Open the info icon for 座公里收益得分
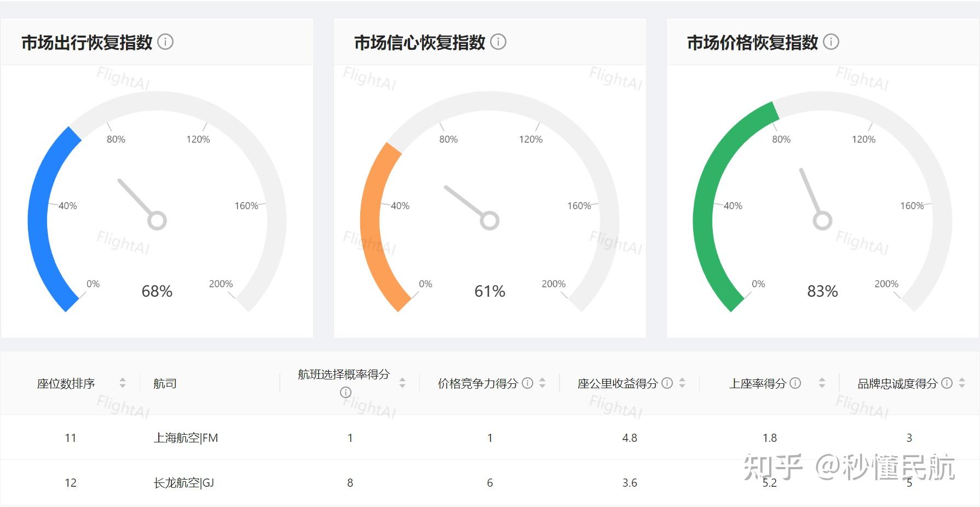This screenshot has width=980, height=507. coord(667,383)
